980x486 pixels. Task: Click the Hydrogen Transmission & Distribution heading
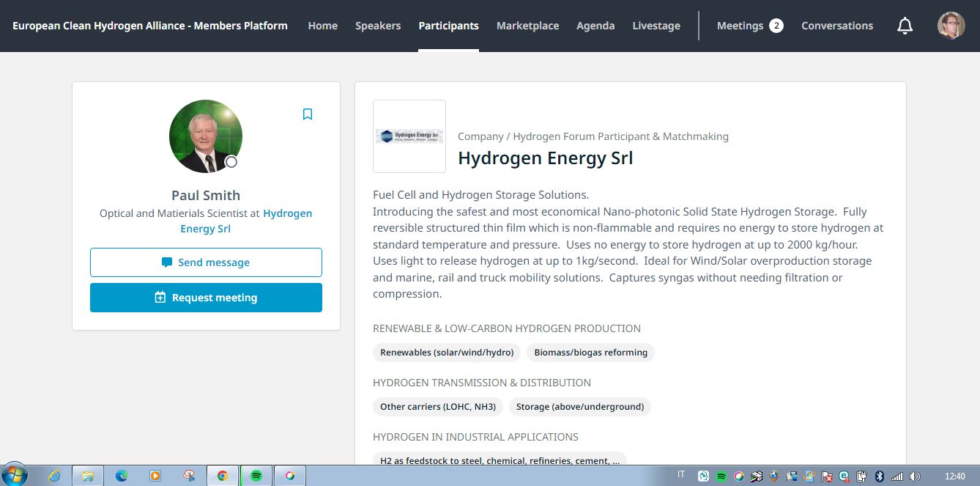pyautogui.click(x=482, y=383)
